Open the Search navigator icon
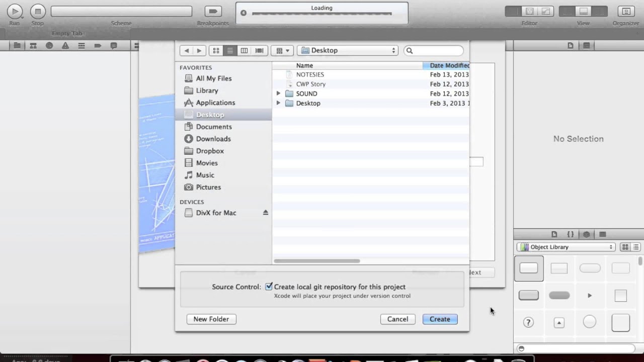 coord(49,45)
